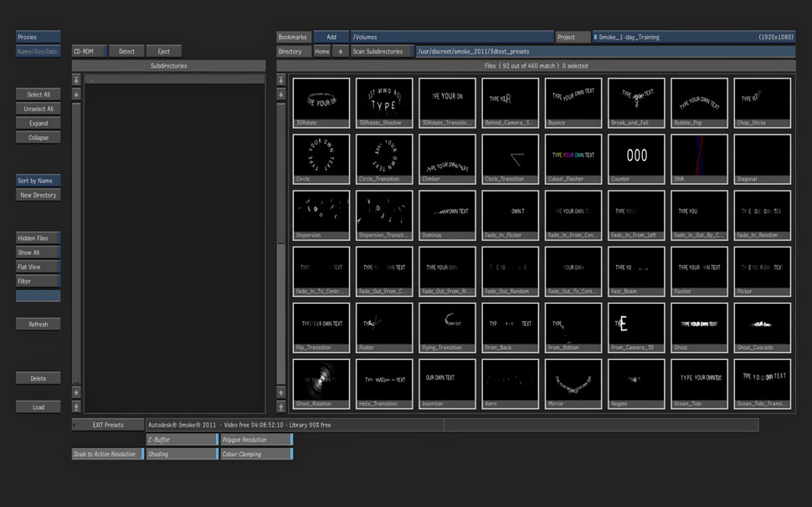Toggle the Shading option
The height and width of the screenshot is (507, 812).
pos(182,454)
